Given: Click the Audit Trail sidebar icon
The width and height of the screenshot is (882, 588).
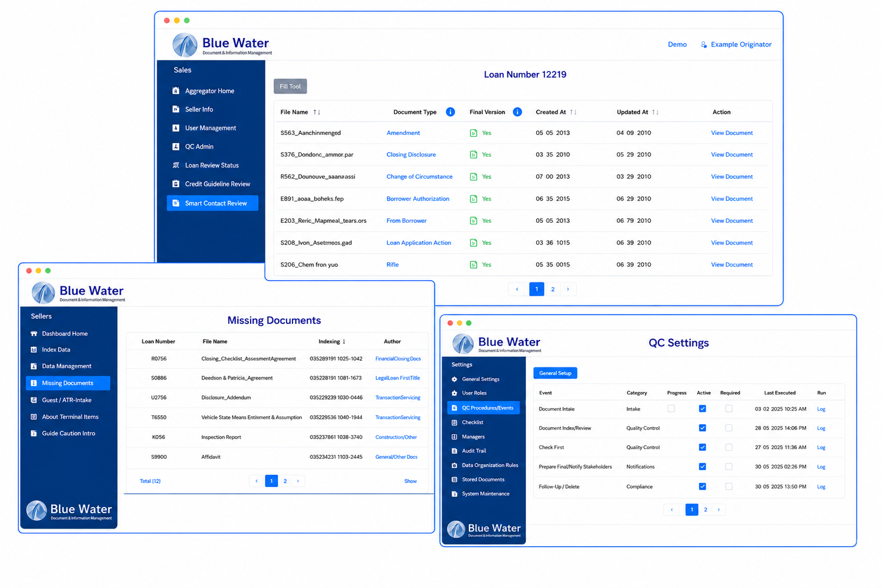Looking at the screenshot, I should tap(455, 451).
